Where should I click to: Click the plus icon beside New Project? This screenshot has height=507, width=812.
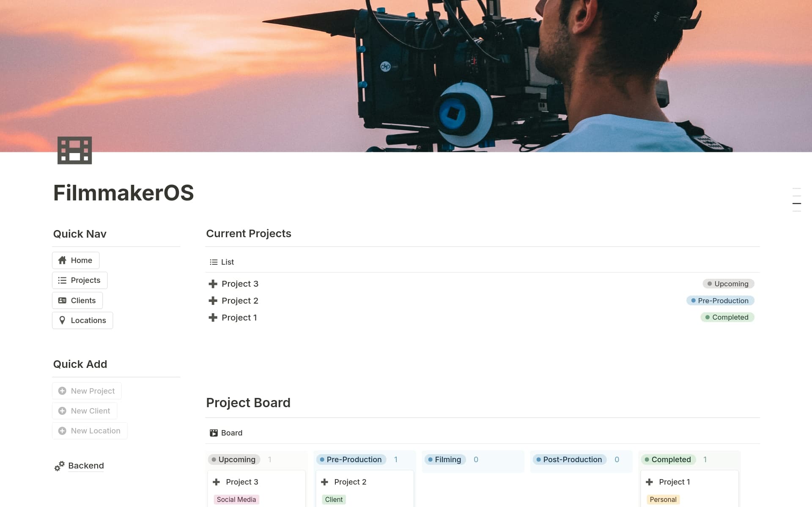[62, 391]
